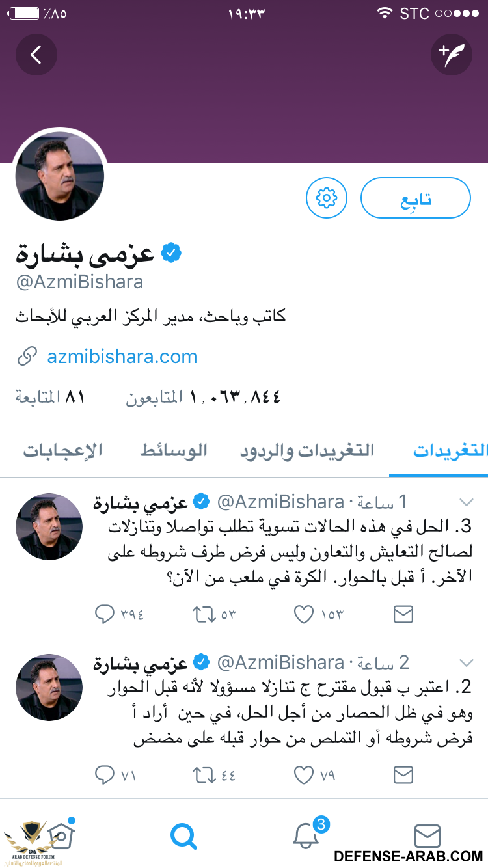Open the search magnifier in bottom bar
Screen dimensions: 488x868
click(x=183, y=835)
